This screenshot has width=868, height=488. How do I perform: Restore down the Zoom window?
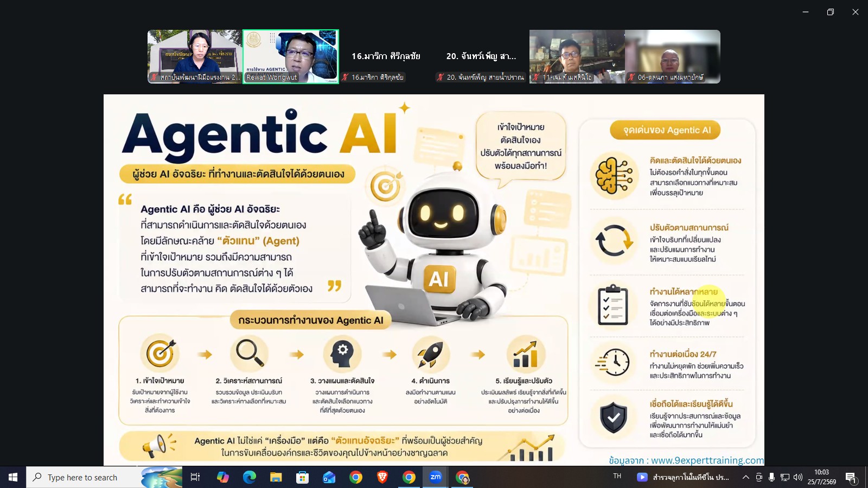831,12
